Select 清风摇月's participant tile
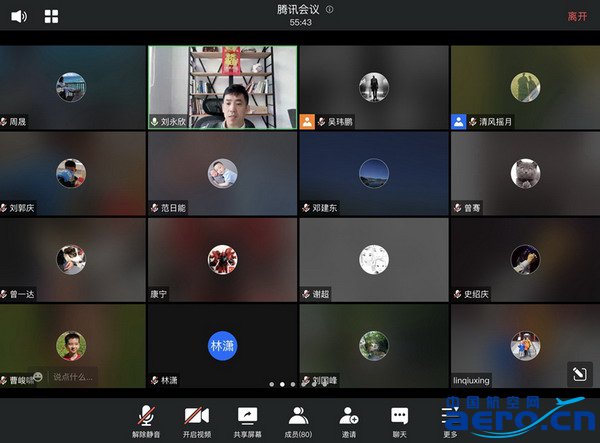 pos(524,87)
